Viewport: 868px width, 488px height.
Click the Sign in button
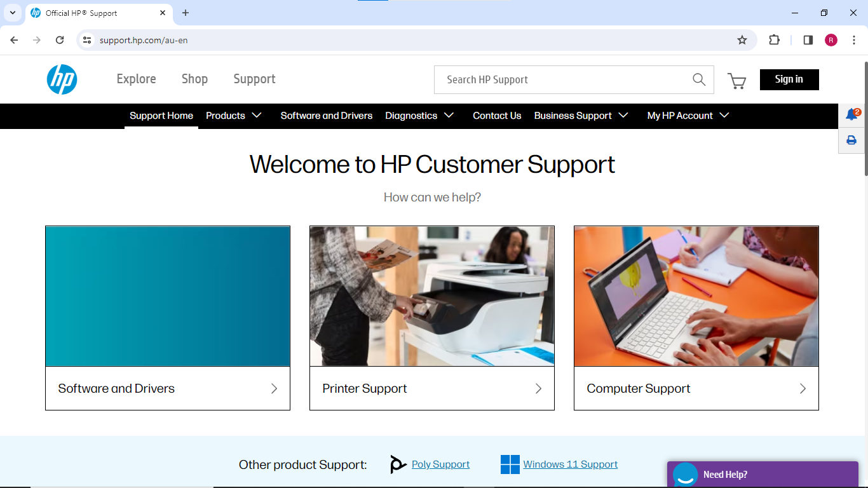tap(789, 79)
